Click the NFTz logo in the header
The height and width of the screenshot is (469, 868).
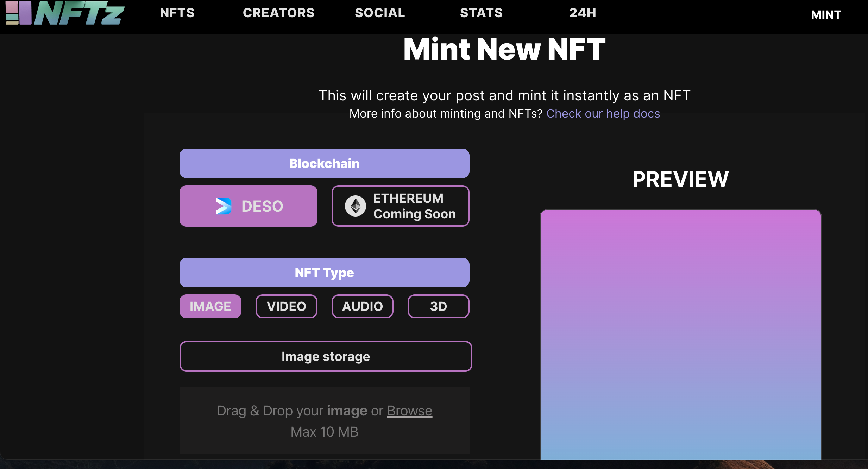(65, 13)
